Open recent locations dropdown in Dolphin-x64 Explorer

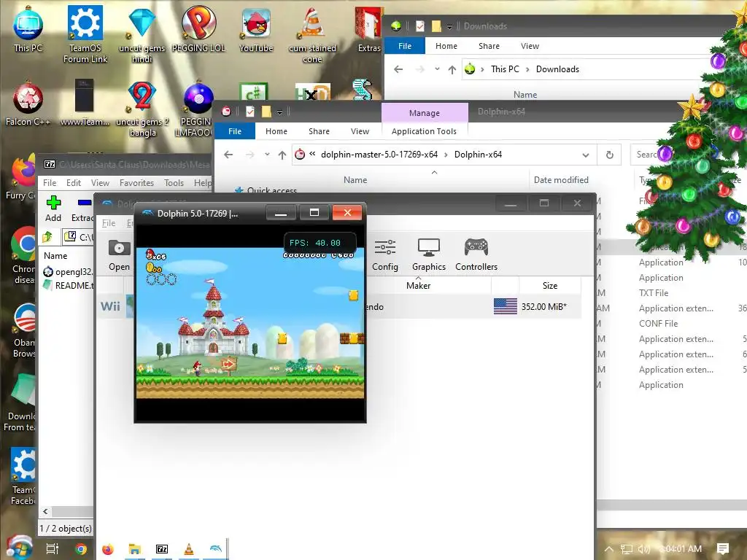(267, 155)
